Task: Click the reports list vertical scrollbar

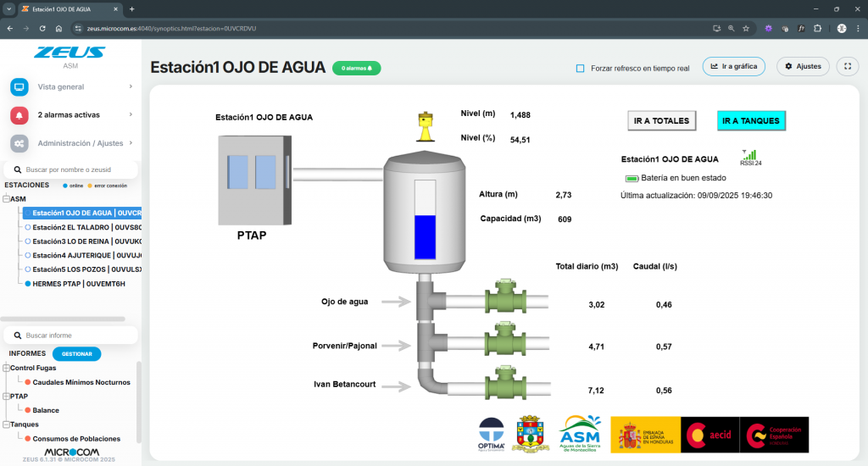Action: coord(139,402)
